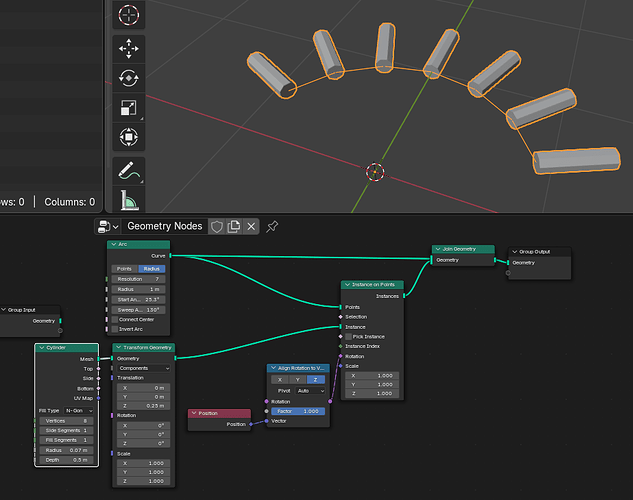Select the Transform tool
Viewport: 633px width, 500px height.
(128, 137)
